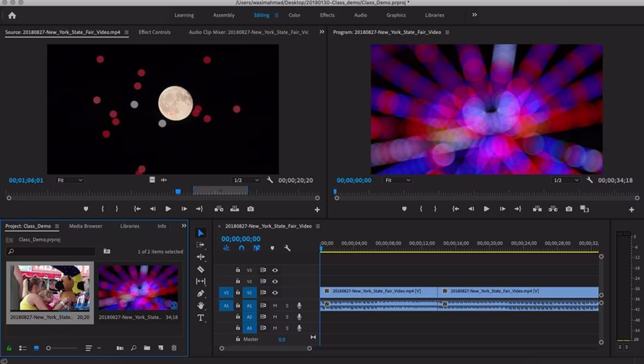Image resolution: width=644 pixels, height=364 pixels.
Task: Open Program monitor 1/2 playback resolution dropdown
Action: [x=565, y=180]
